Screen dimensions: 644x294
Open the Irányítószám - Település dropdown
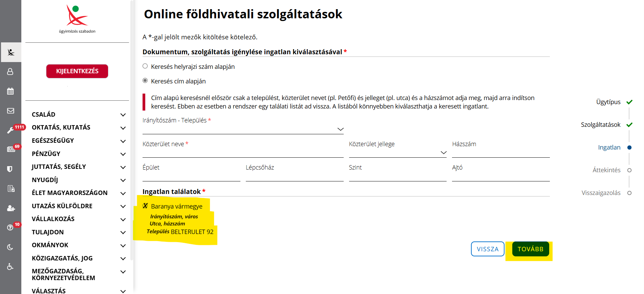243,129
